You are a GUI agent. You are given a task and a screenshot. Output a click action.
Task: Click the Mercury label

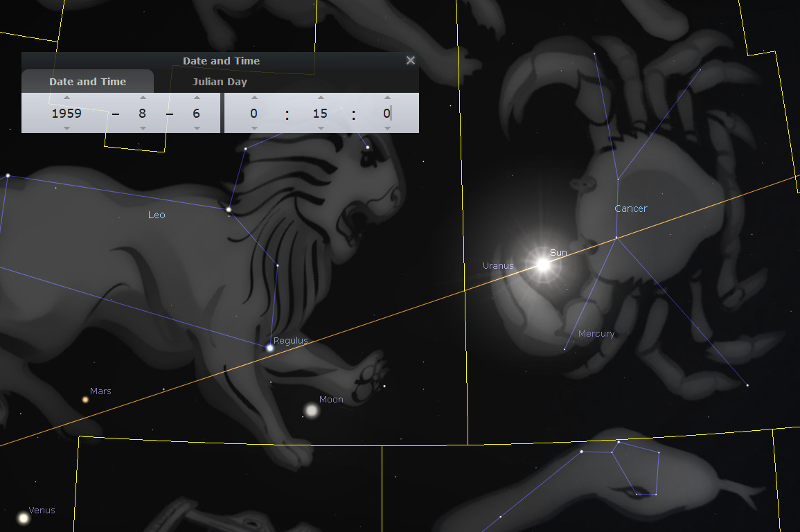(596, 334)
